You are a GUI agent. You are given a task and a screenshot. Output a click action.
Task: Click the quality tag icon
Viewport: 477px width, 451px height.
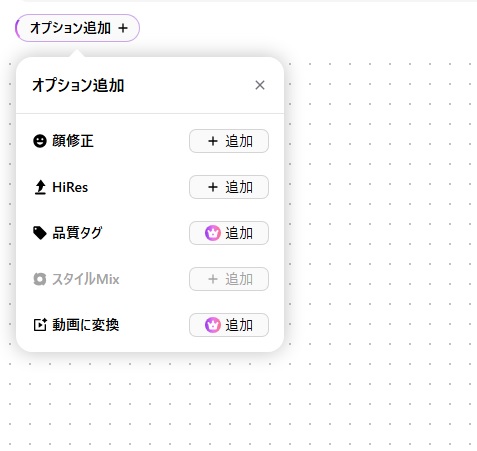(x=40, y=233)
